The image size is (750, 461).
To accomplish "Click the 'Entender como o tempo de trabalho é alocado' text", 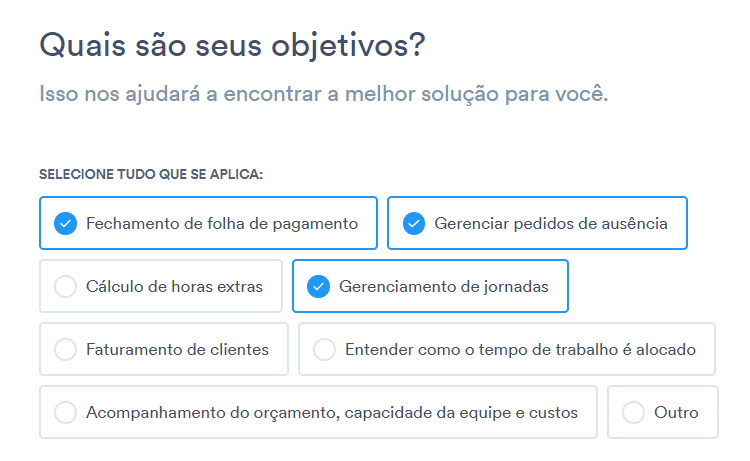I will 520,350.
